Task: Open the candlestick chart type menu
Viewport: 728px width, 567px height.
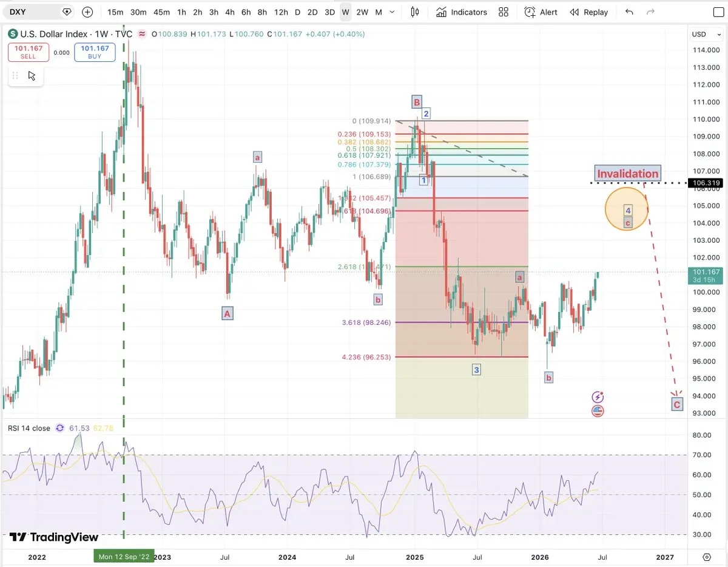Action: click(x=416, y=12)
